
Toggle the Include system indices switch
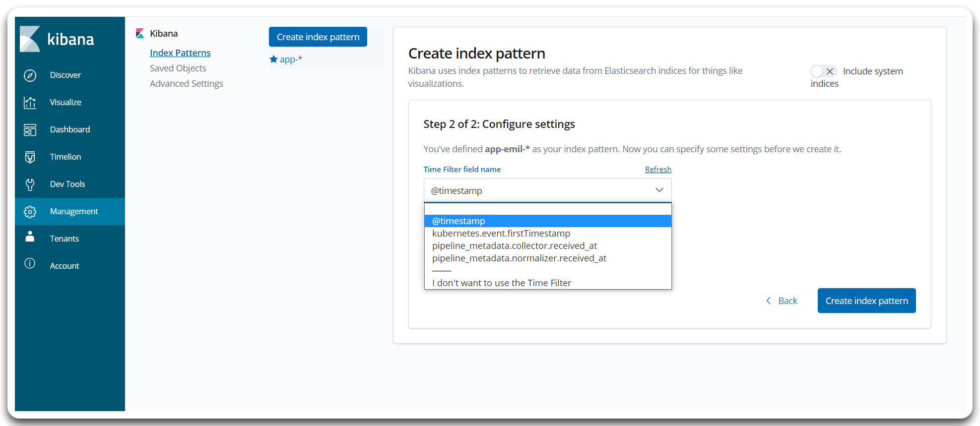(x=824, y=71)
